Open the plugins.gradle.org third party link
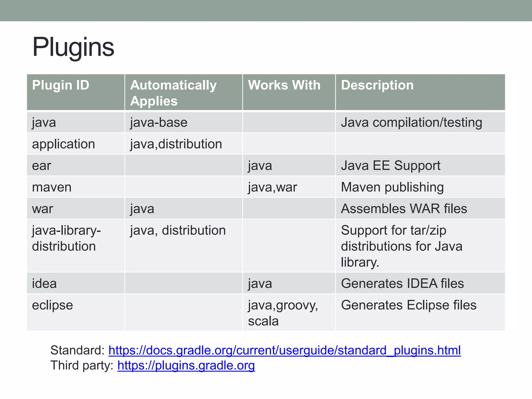532x399 pixels. [186, 365]
